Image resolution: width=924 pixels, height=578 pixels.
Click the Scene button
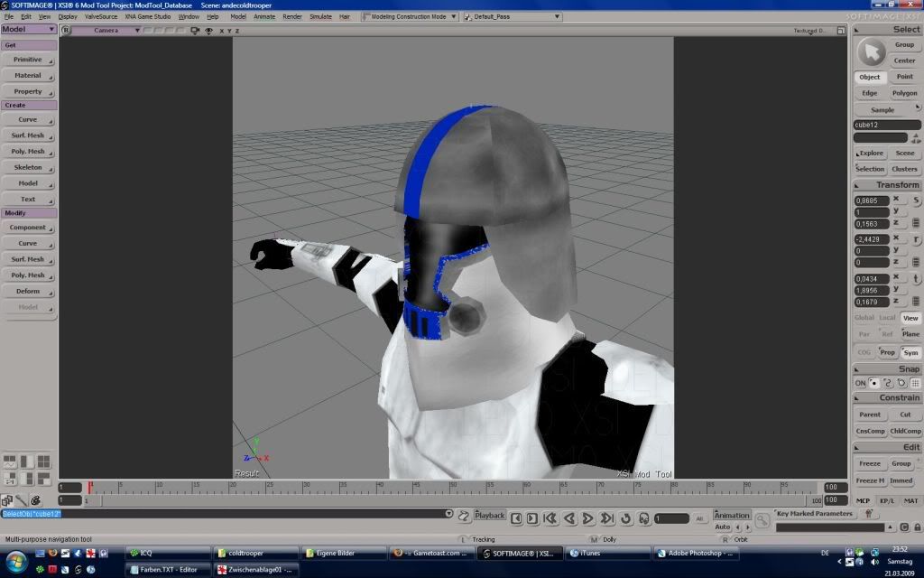[x=904, y=154]
